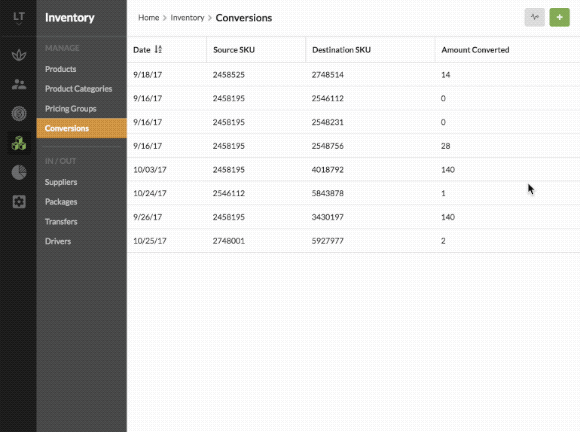Viewport: 580px width, 432px height.
Task: Click the activity pulse button
Action: [535, 17]
